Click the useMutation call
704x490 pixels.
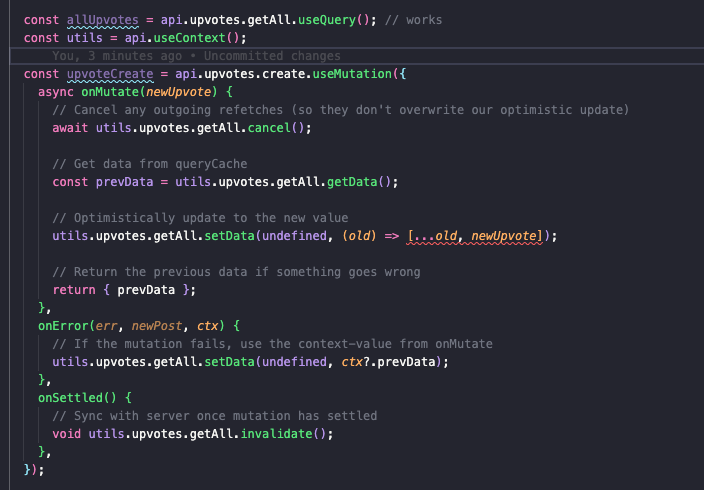pyautogui.click(x=352, y=74)
